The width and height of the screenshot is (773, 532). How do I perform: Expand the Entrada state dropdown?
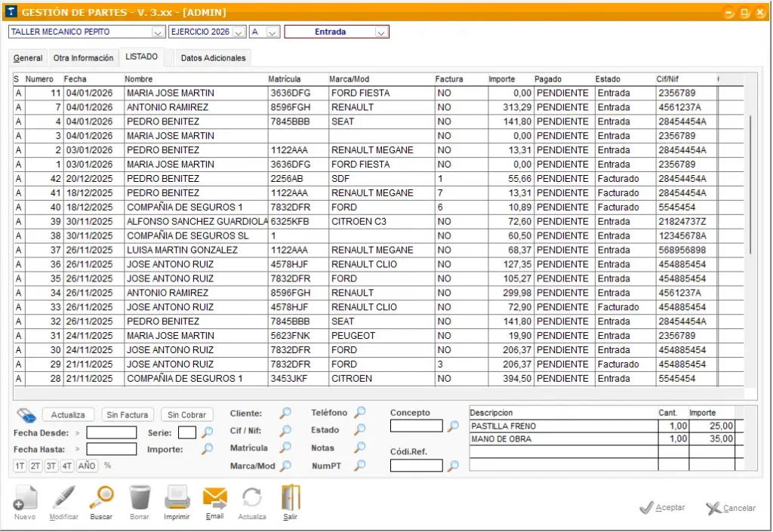381,32
